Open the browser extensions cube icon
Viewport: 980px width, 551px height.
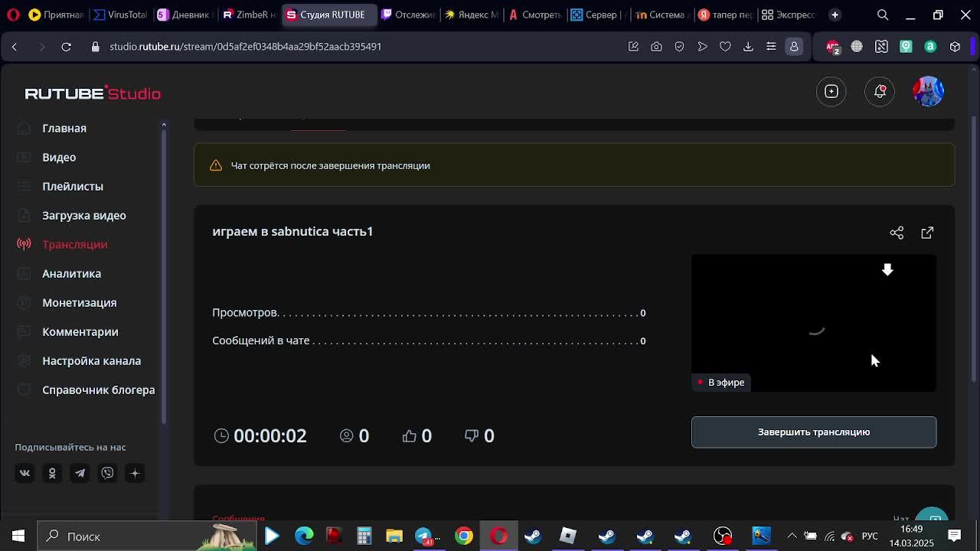coord(955,47)
